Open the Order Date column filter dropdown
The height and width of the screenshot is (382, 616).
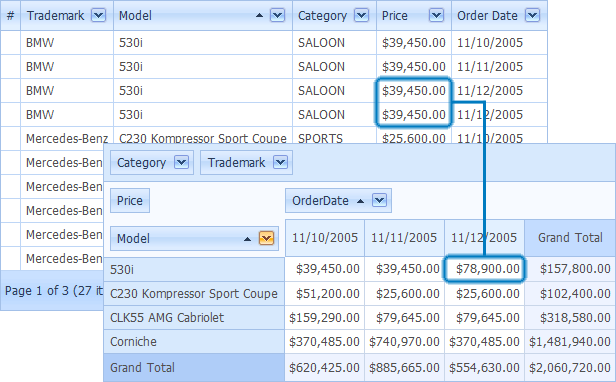click(532, 15)
